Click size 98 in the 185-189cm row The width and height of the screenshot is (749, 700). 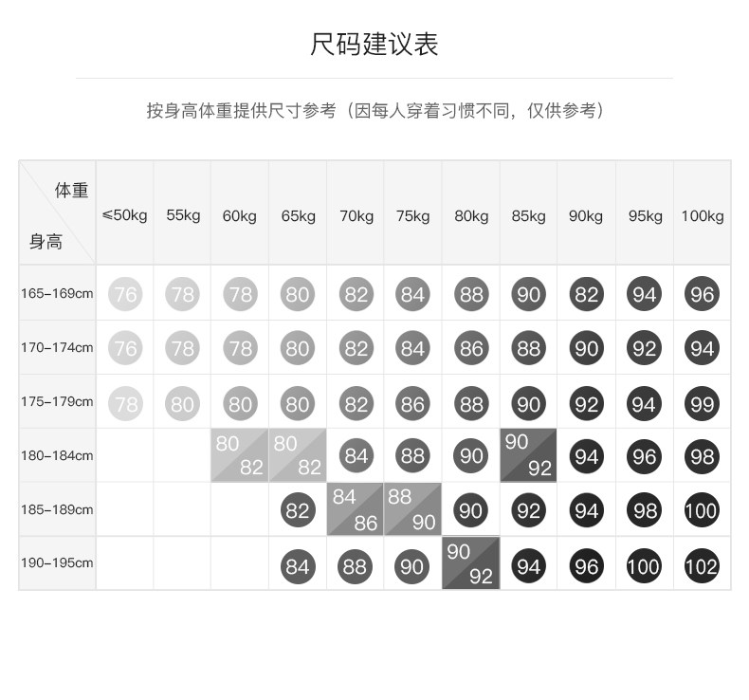click(645, 510)
